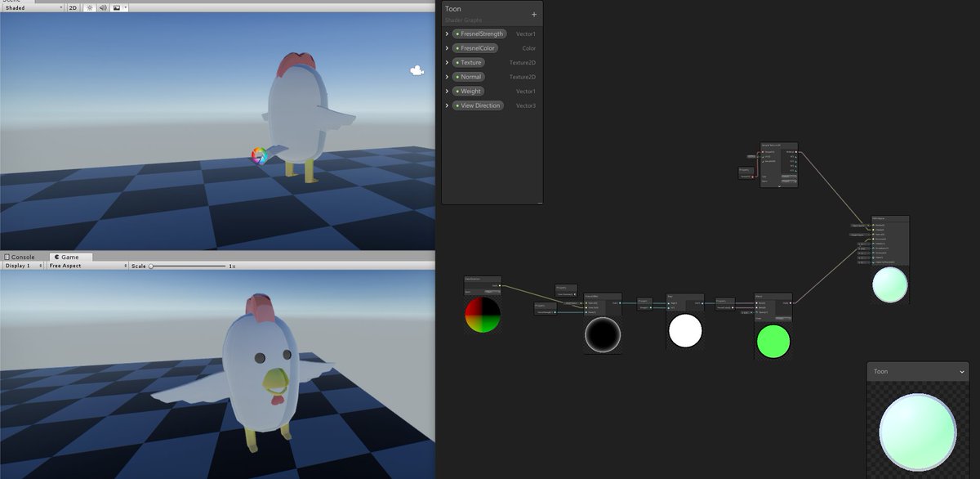
Task: Click the Color type label of FresnelColor
Action: 529,48
